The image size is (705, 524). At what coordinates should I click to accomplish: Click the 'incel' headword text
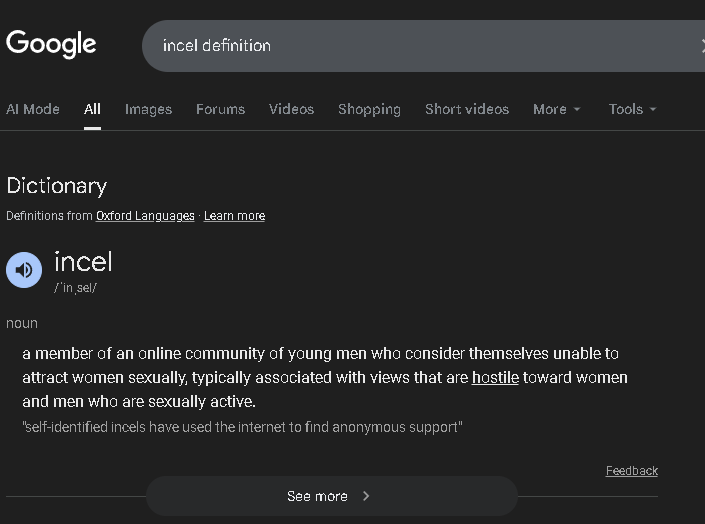pos(83,262)
